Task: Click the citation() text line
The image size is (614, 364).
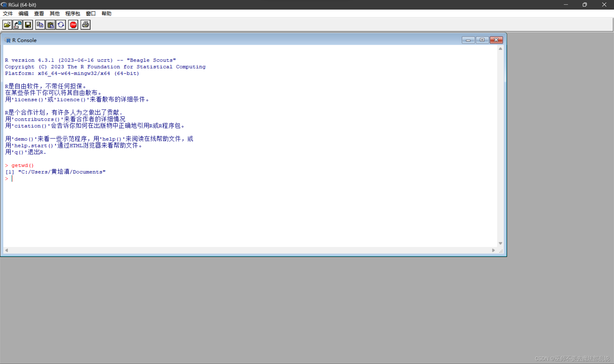Action: coord(95,126)
